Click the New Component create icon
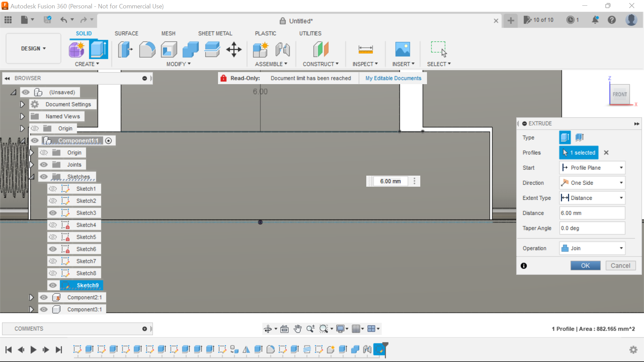644x362 pixels. pyautogui.click(x=77, y=50)
